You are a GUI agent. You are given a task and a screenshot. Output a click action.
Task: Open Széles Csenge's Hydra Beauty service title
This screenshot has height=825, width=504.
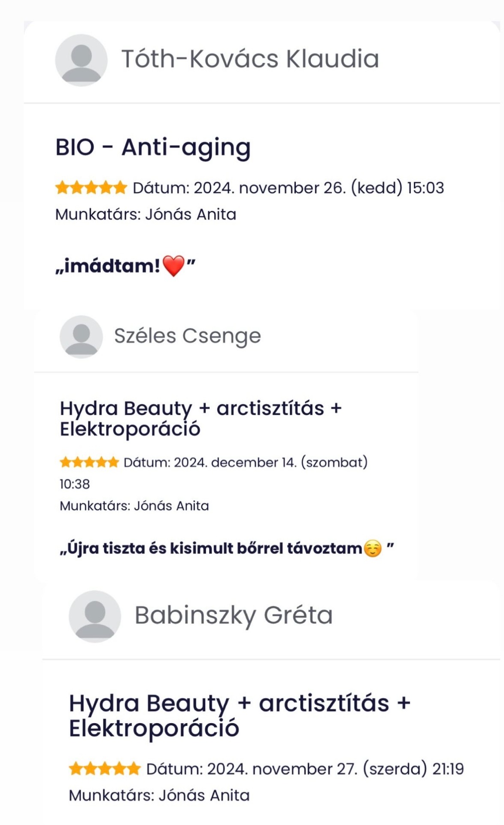pos(200,418)
